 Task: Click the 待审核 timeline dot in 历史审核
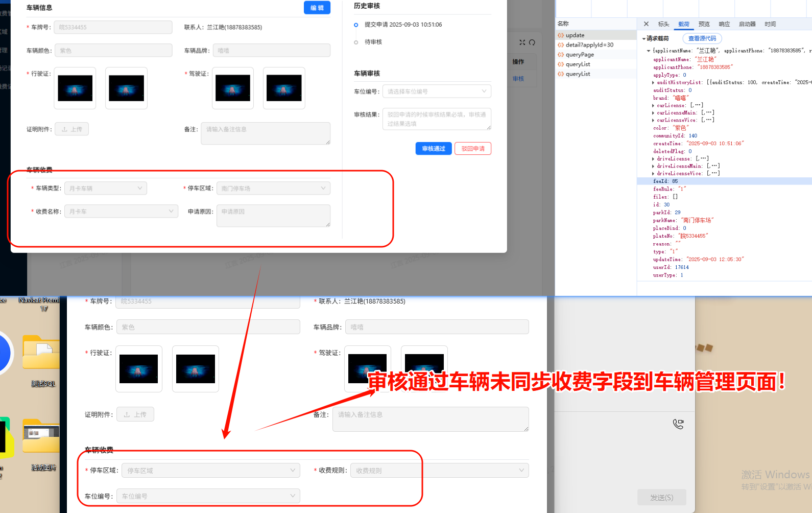tap(356, 42)
